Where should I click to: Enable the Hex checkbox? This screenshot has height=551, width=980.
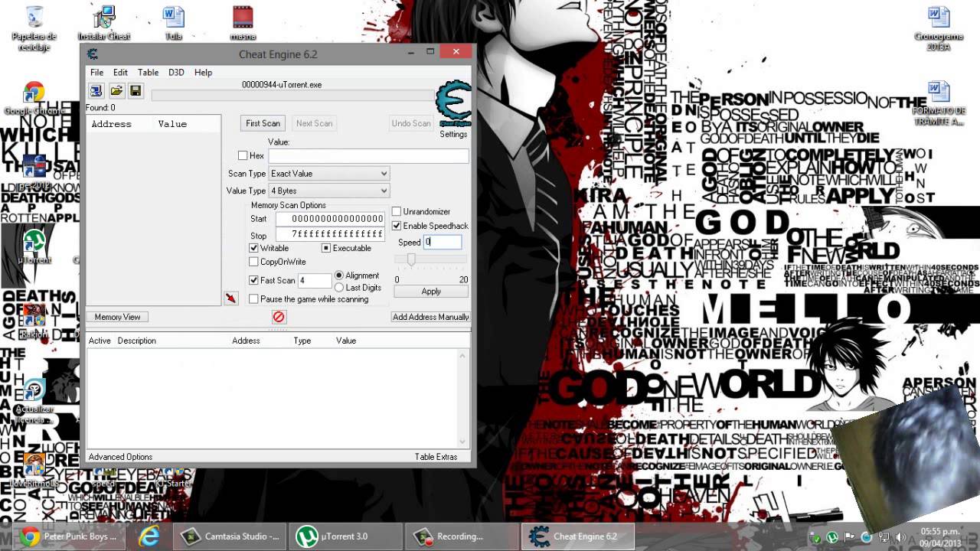(243, 155)
